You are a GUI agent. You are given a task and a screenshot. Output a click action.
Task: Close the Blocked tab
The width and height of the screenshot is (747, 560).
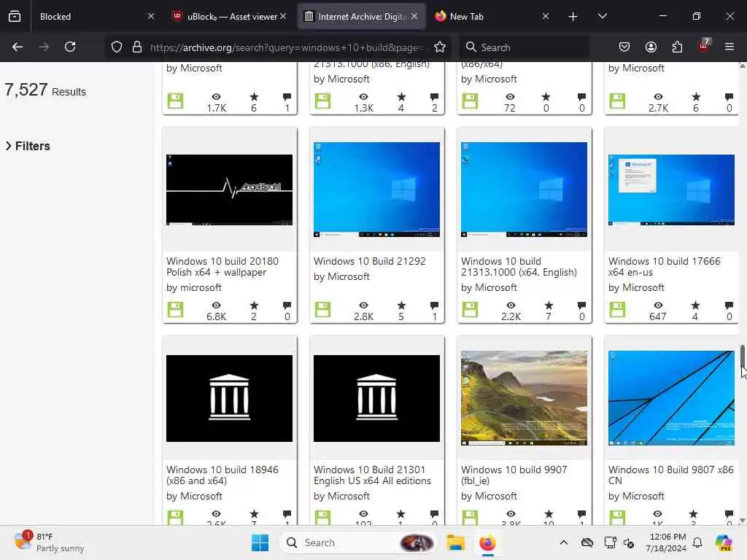tap(151, 17)
